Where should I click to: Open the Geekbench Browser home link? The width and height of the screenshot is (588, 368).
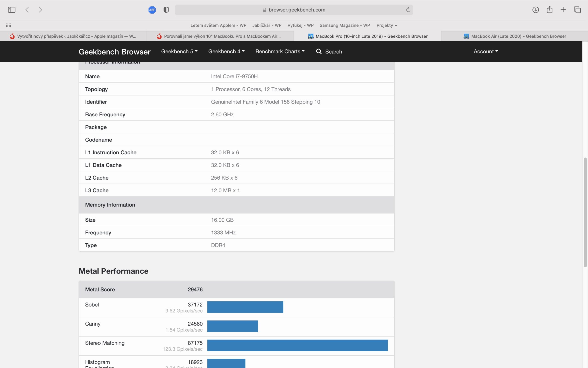[114, 52]
